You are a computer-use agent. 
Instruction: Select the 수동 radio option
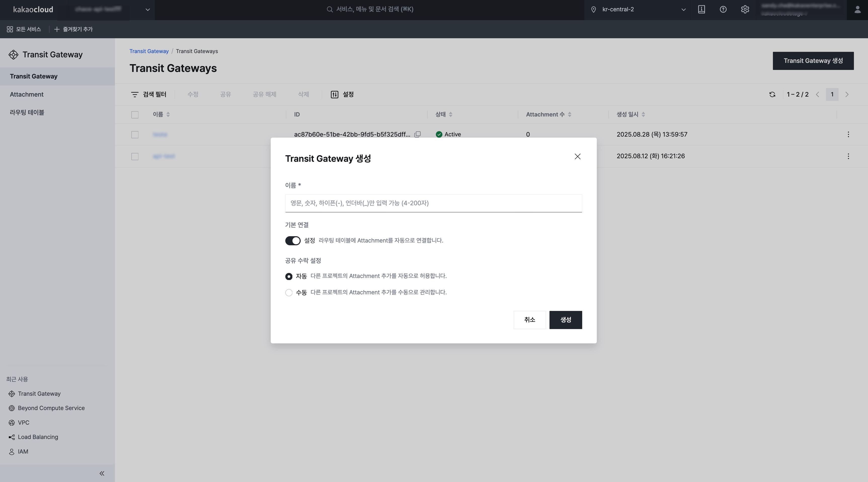tap(289, 293)
